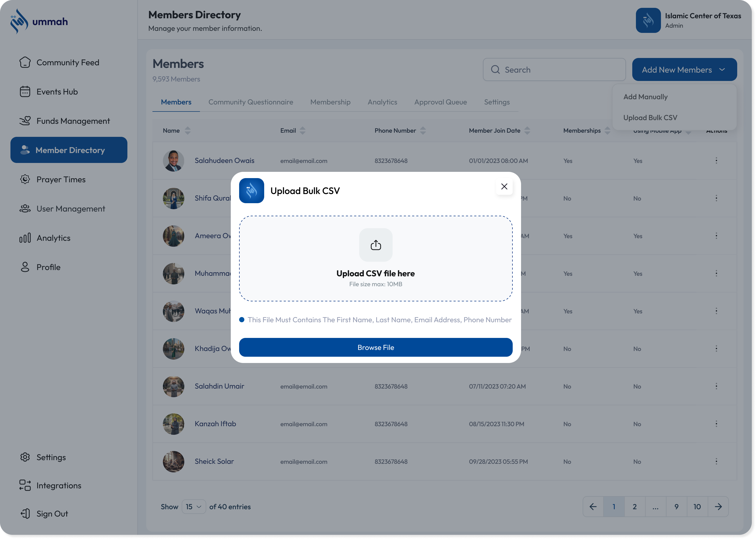Open Salahdin Umair member name
The width and height of the screenshot is (756, 539).
[x=219, y=386]
